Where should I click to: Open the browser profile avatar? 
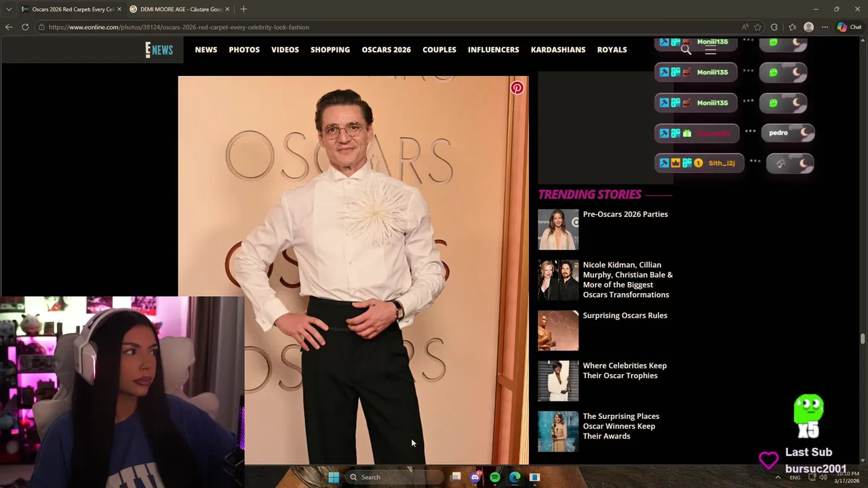click(808, 27)
